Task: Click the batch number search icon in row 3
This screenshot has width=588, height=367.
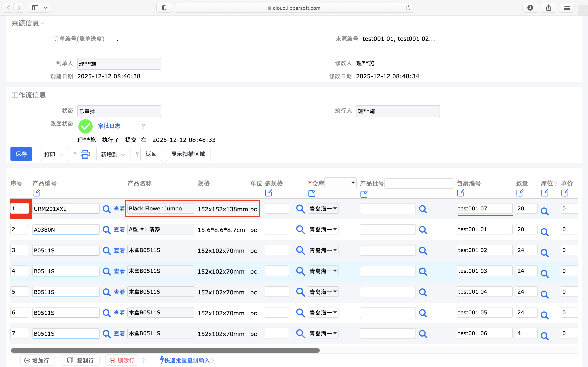Action: [x=423, y=251]
